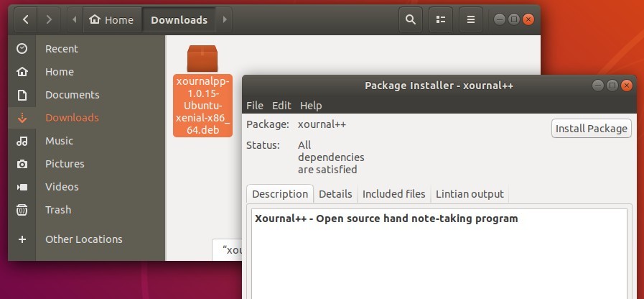Viewport: 644px width, 299px height.
Task: Open Other Locations in the sidebar
Action: click(x=86, y=239)
